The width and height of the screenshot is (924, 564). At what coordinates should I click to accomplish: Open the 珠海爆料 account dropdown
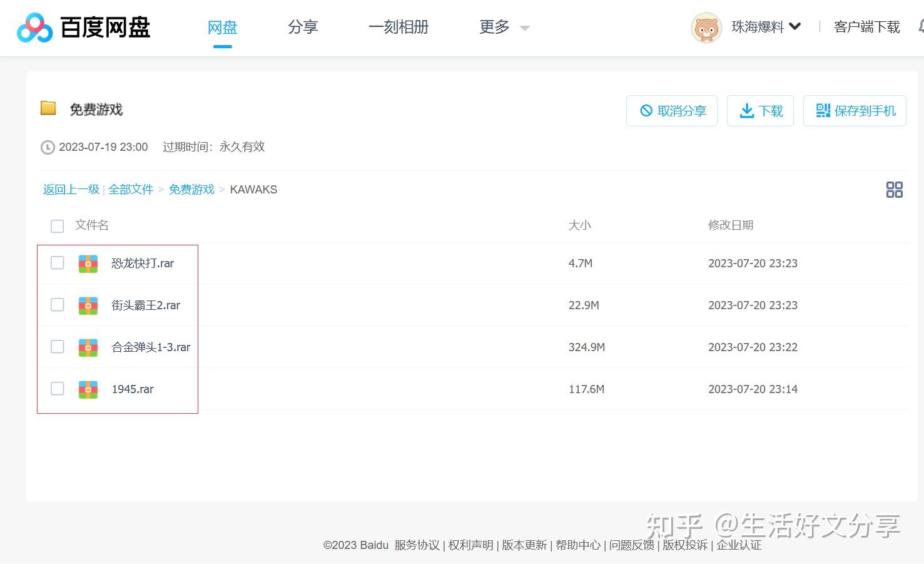pos(764,27)
